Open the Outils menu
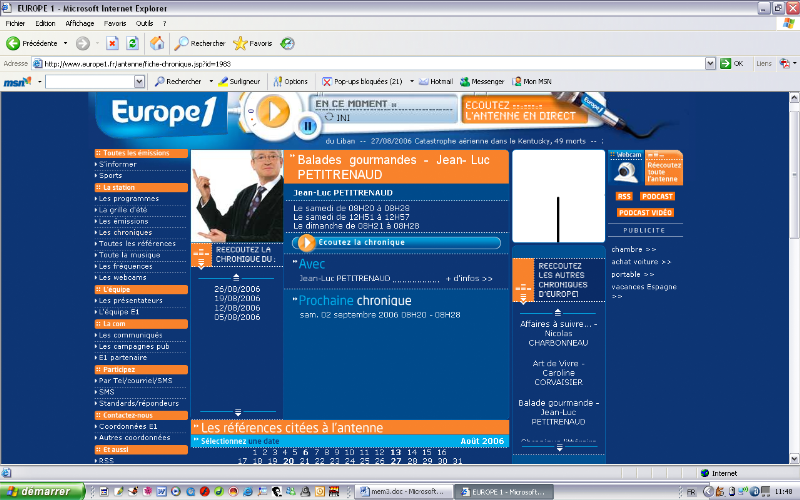Screen dimensions: 800x500 pyautogui.click(x=144, y=23)
